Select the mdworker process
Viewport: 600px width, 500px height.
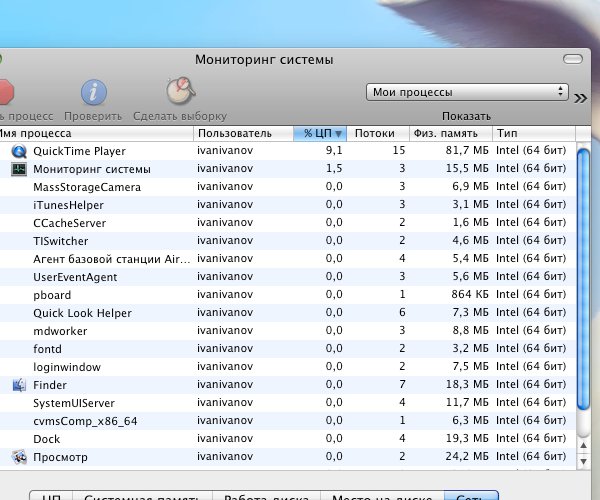[60, 331]
